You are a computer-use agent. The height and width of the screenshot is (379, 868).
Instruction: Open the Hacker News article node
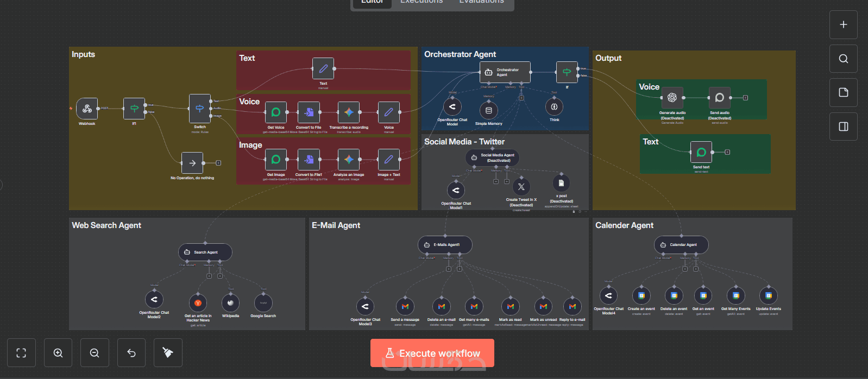click(x=198, y=303)
